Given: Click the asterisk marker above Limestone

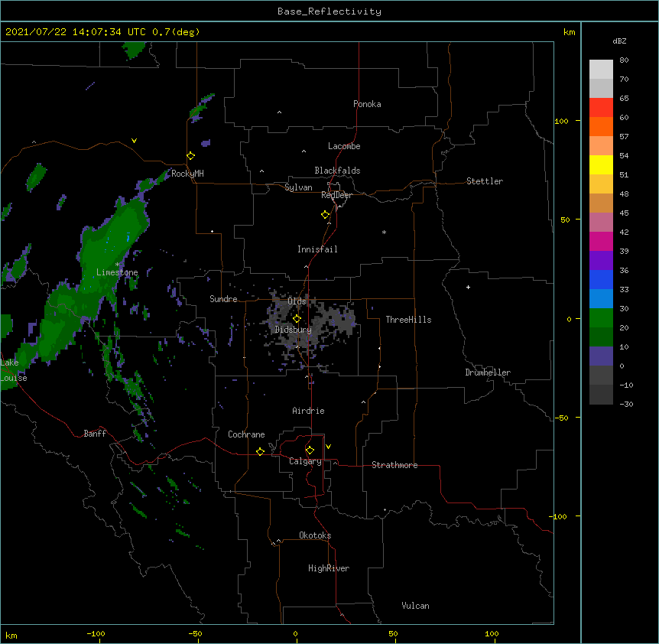Looking at the screenshot, I should pyautogui.click(x=117, y=265).
